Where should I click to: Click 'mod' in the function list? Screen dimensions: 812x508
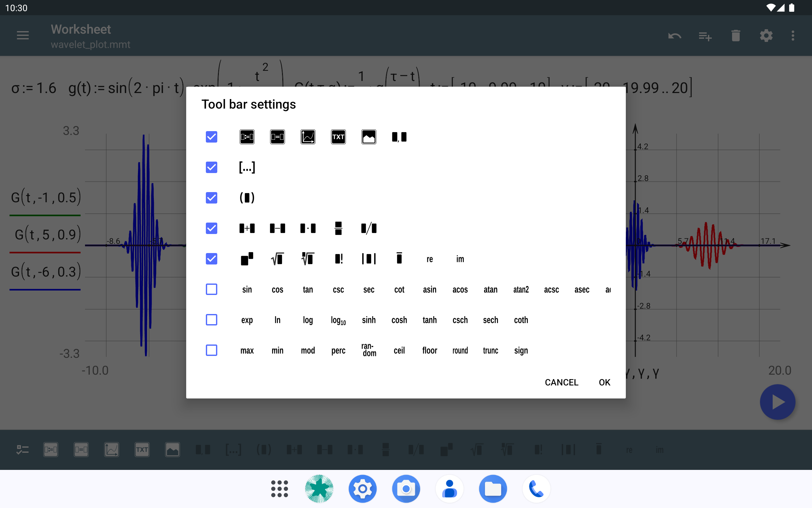click(308, 351)
